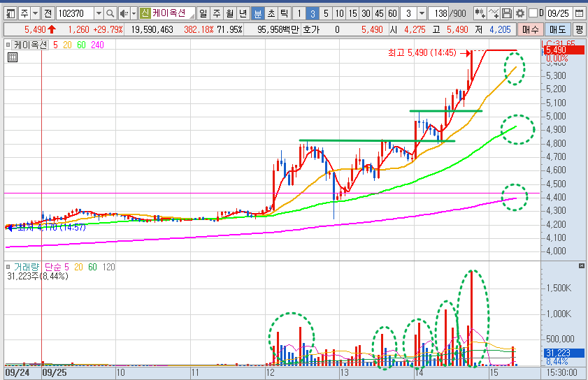Screen dimensions: 588x380
Task: Expand the speaker options dropdown arrow
Action: tap(134, 14)
